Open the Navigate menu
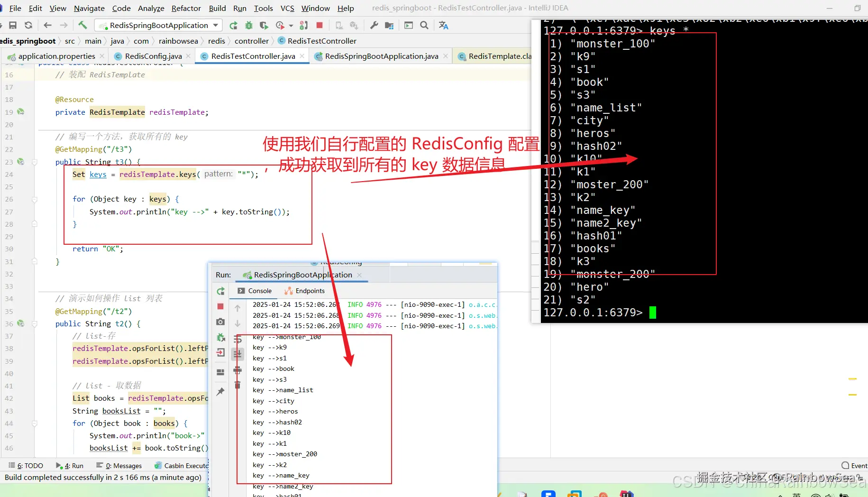Screen dimensions: 868x497 pos(89,8)
